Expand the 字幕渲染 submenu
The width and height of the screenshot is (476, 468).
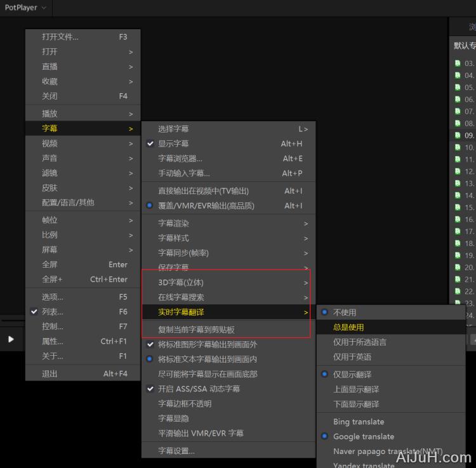tap(173, 223)
